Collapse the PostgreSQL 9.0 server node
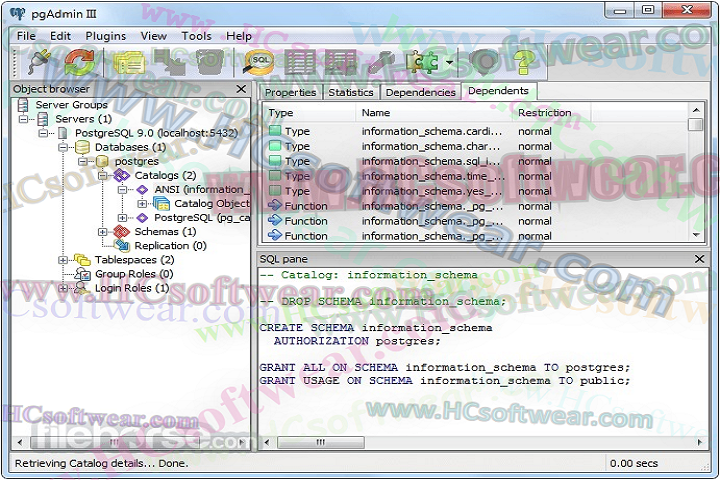Screen dimensions: 720x480 pos(43,133)
